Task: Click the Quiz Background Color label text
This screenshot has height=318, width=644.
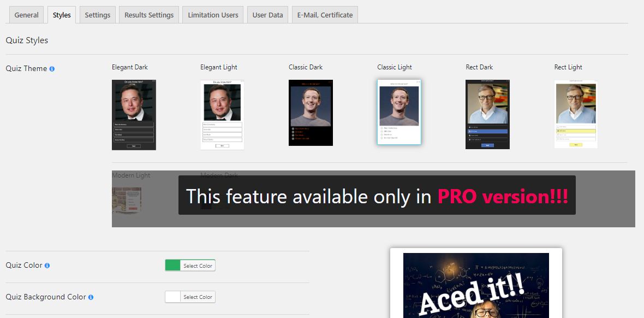Action: click(x=46, y=297)
